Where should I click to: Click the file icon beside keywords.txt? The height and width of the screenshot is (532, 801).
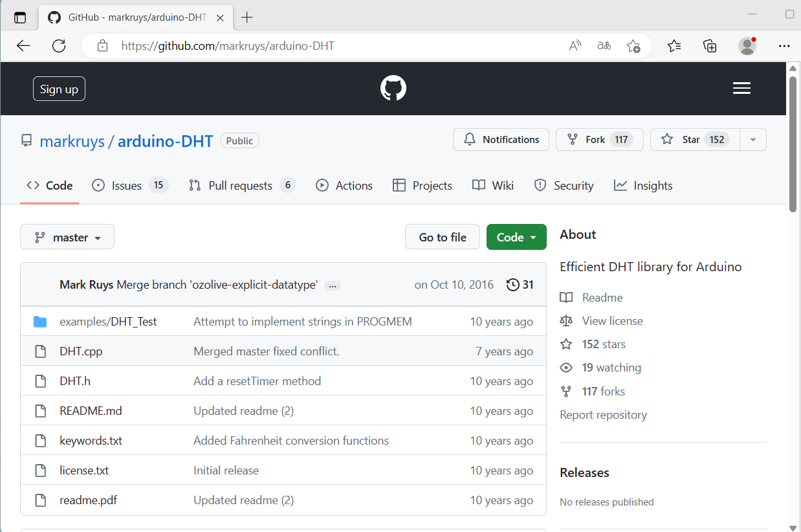(40, 441)
